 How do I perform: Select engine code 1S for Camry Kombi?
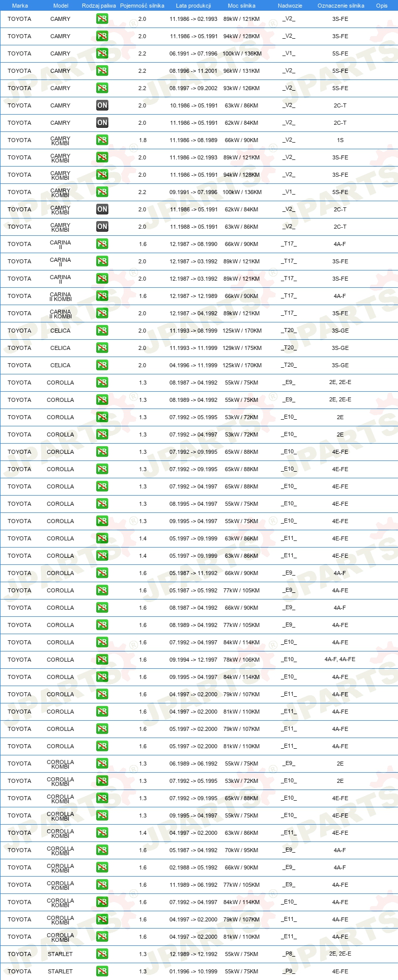[340, 140]
